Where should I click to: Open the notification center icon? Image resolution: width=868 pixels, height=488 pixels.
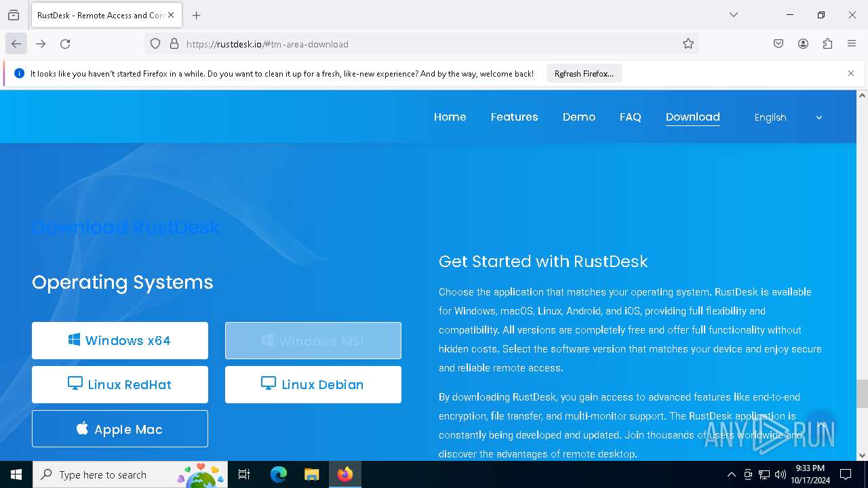(x=846, y=474)
